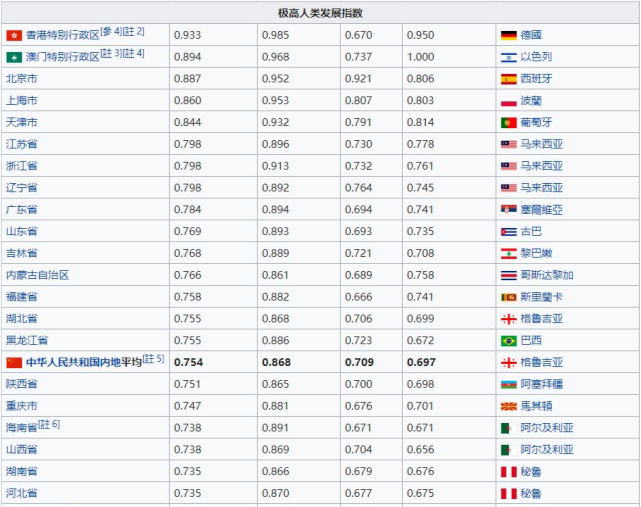The image size is (641, 507).
Task: Select the 1.000 value in the Macau row
Action: pyautogui.click(x=420, y=57)
